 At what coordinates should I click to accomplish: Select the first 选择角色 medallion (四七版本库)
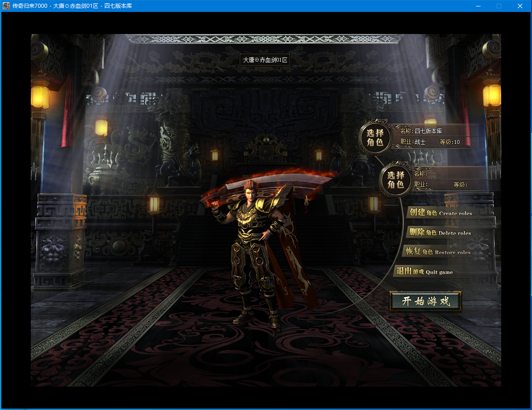coord(375,137)
